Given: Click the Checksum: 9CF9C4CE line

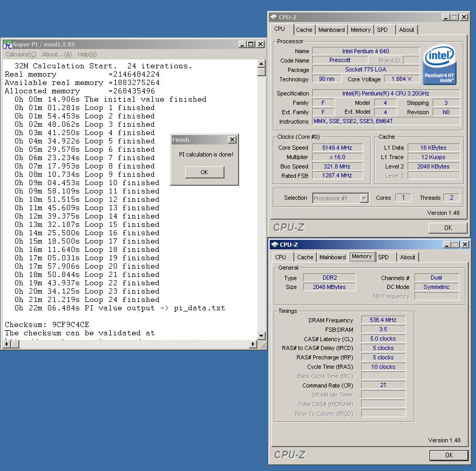Looking at the screenshot, I should (47, 324).
